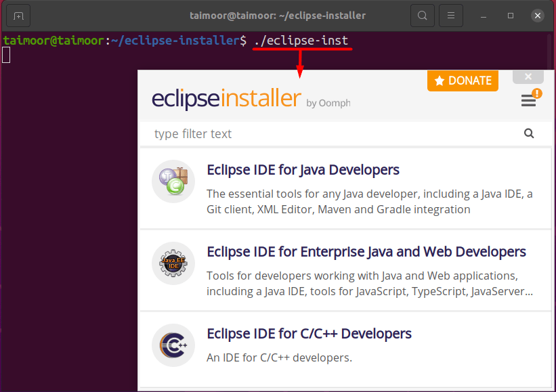
Task: Click the Enterprise Java description text
Action: [x=370, y=284]
